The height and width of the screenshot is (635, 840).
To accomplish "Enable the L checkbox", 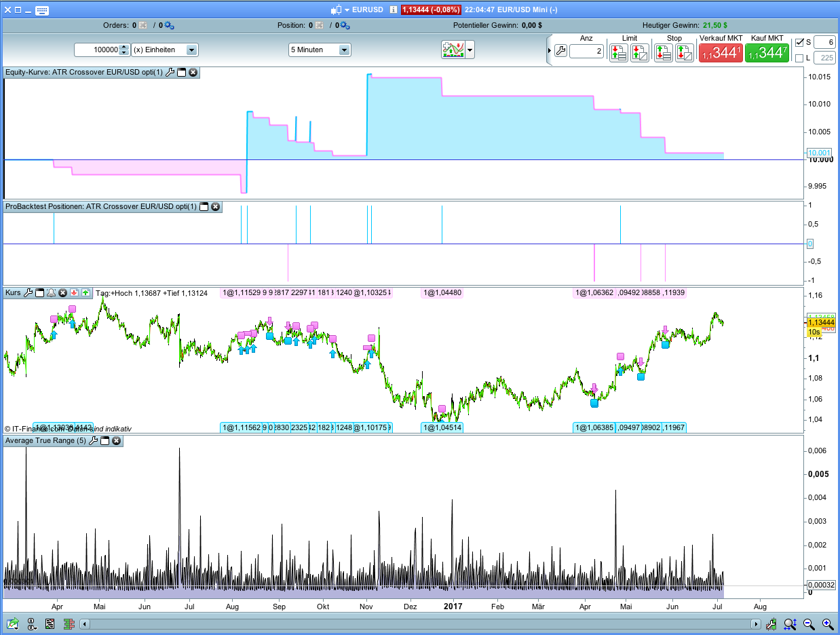I will [799, 58].
